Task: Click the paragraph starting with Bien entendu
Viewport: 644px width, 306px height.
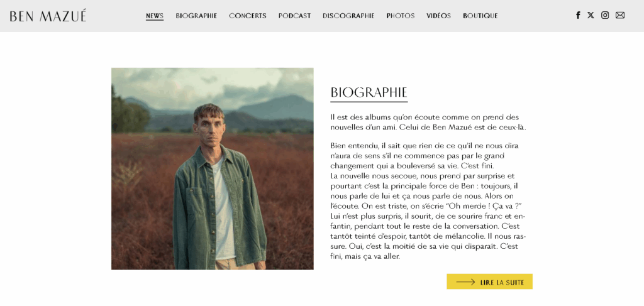Action: tap(428, 201)
